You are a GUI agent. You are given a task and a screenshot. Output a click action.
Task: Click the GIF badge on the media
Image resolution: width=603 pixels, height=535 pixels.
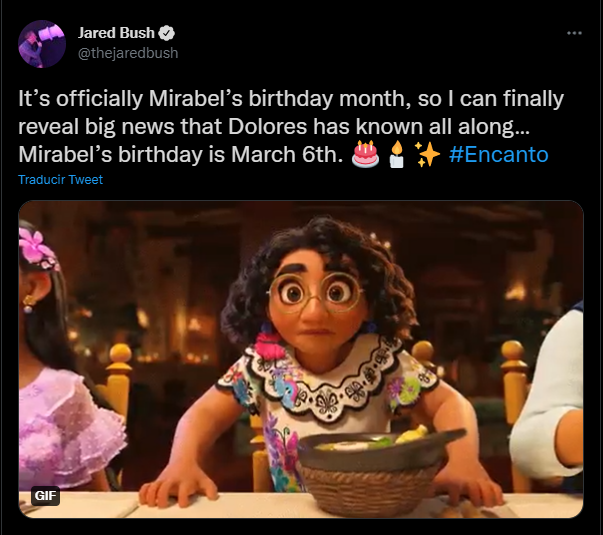point(46,495)
